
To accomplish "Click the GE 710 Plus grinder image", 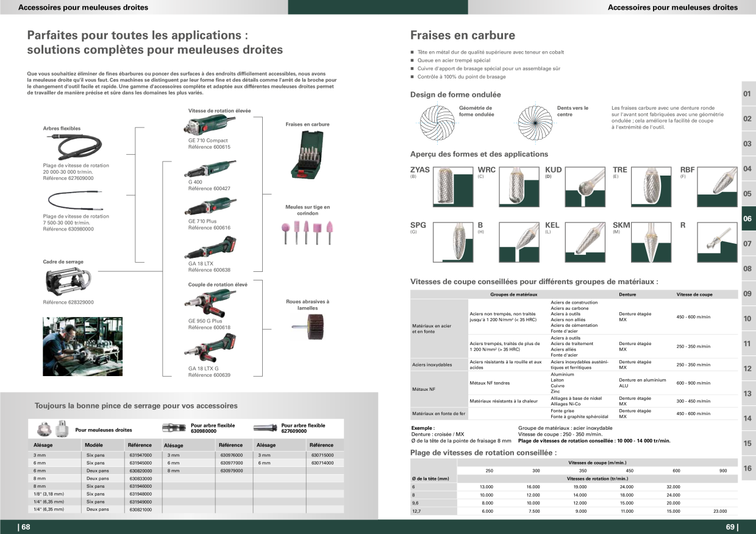I will (211, 206).
